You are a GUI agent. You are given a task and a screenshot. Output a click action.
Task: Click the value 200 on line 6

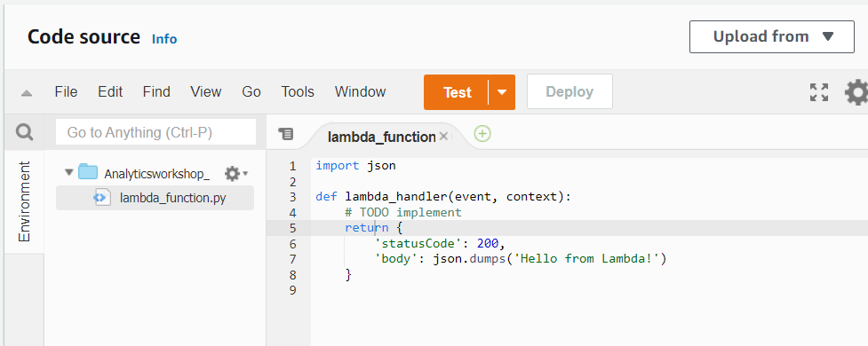[x=488, y=243]
